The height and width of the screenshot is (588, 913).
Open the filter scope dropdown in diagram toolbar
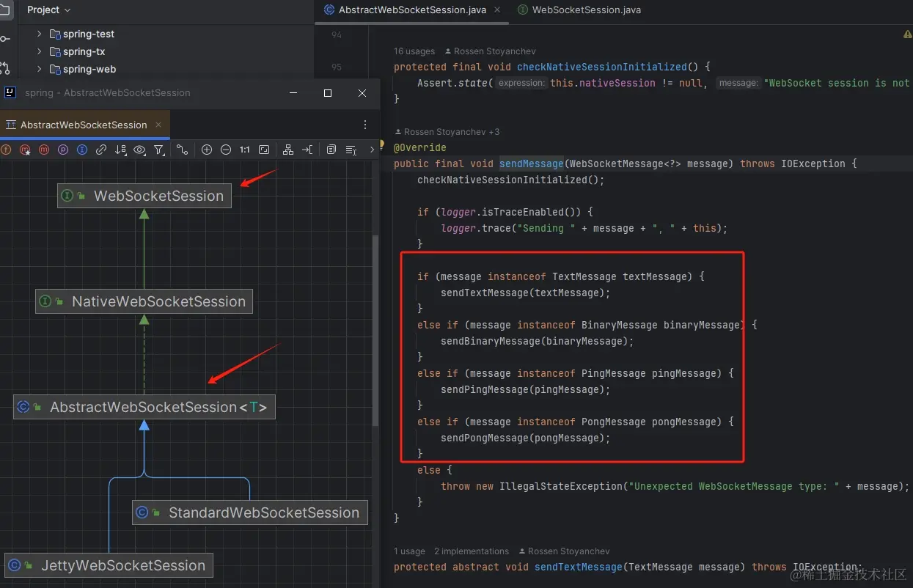pos(159,150)
